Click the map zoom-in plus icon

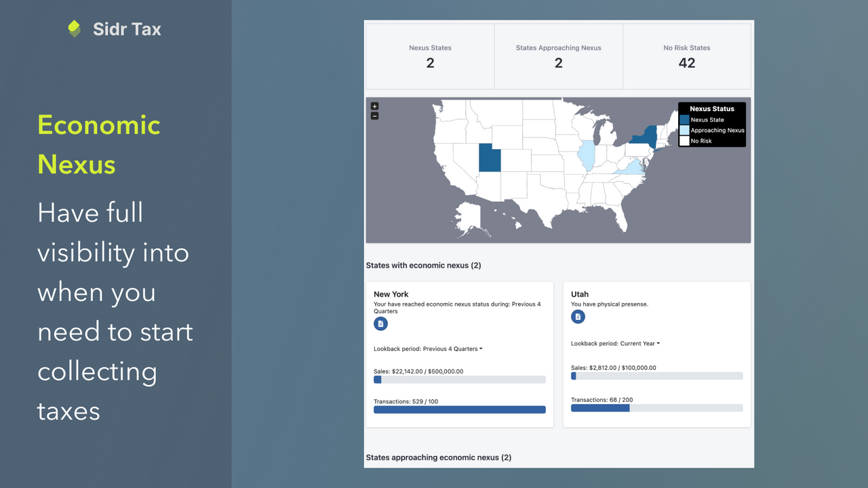(x=374, y=106)
